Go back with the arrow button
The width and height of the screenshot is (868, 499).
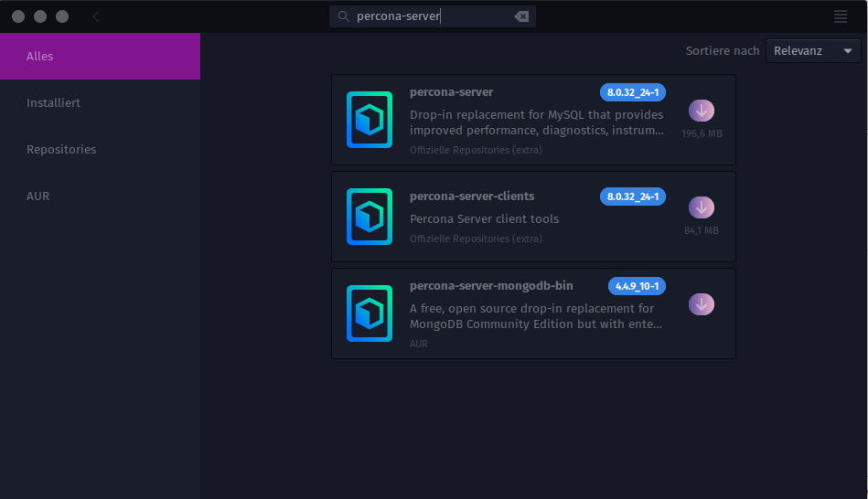pos(97,16)
